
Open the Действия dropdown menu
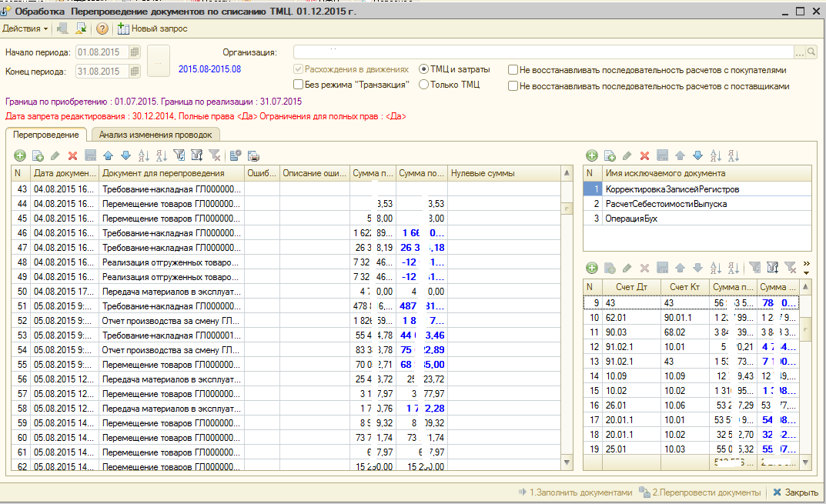click(25, 28)
